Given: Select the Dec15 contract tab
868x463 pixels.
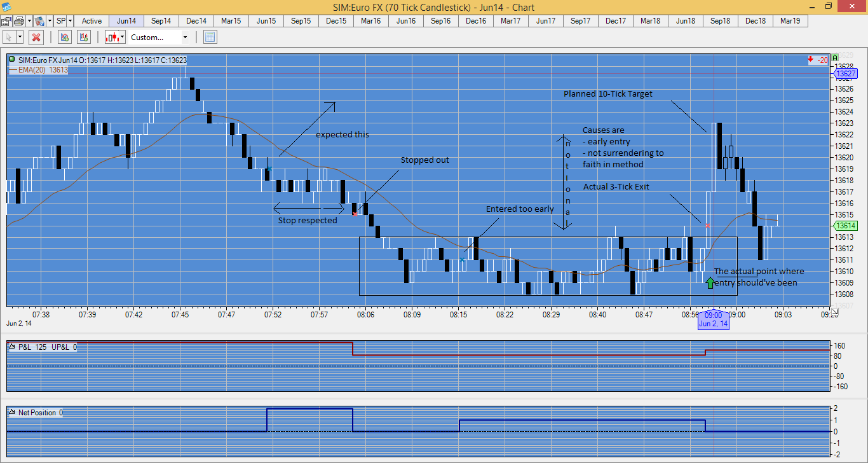Looking at the screenshot, I should (x=336, y=21).
